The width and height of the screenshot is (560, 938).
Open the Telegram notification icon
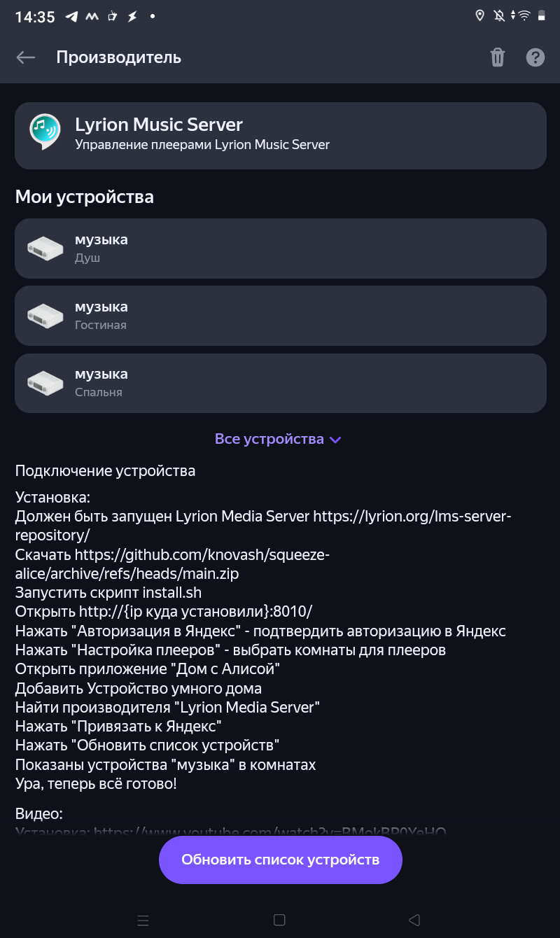tap(71, 16)
